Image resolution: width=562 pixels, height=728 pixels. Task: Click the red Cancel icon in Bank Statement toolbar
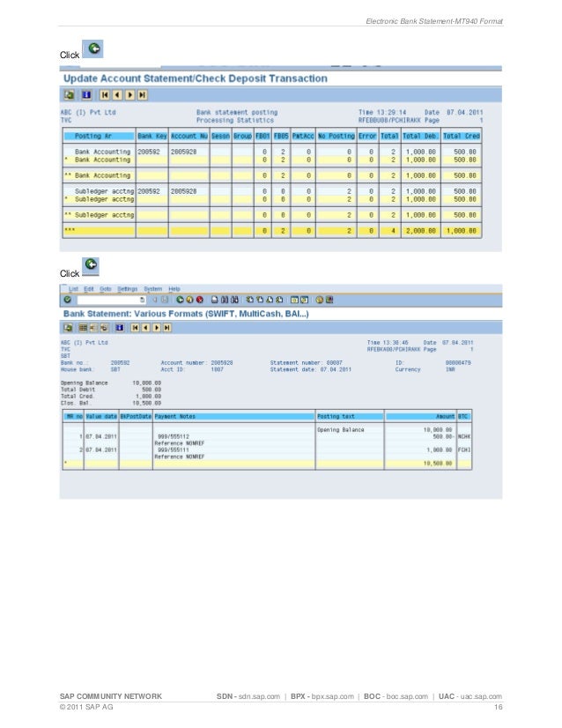tap(200, 300)
